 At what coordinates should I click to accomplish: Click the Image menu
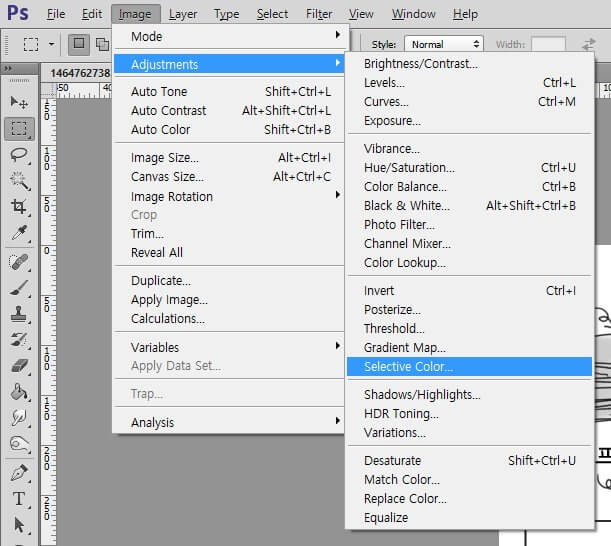[135, 14]
